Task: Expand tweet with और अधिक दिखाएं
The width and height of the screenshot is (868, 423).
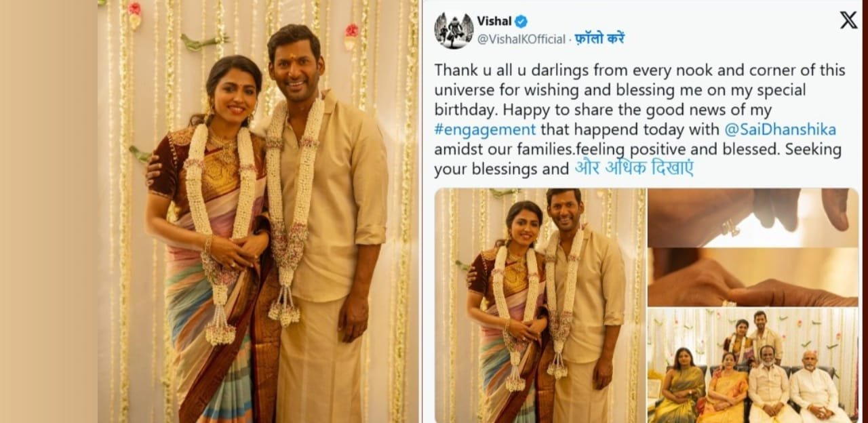Action: [634, 168]
